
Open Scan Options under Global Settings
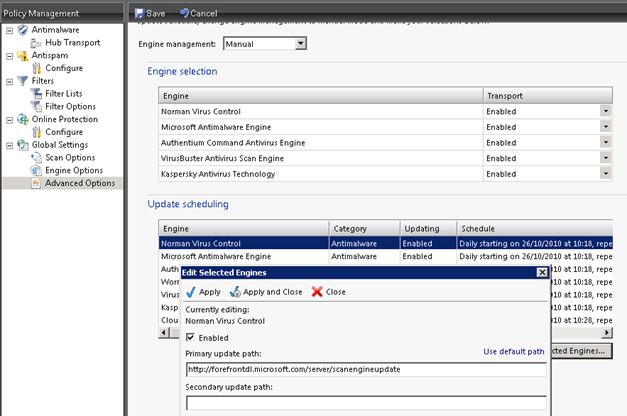[x=70, y=157]
